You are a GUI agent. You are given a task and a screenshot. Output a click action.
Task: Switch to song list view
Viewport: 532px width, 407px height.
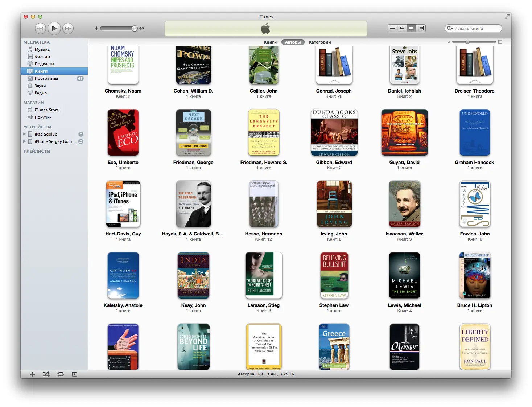pos(392,28)
